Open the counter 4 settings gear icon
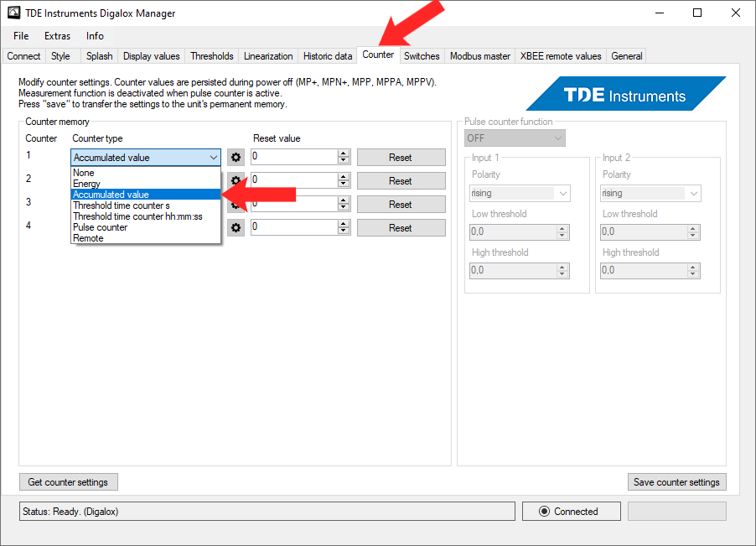Screen dimensions: 756x546 [236, 227]
